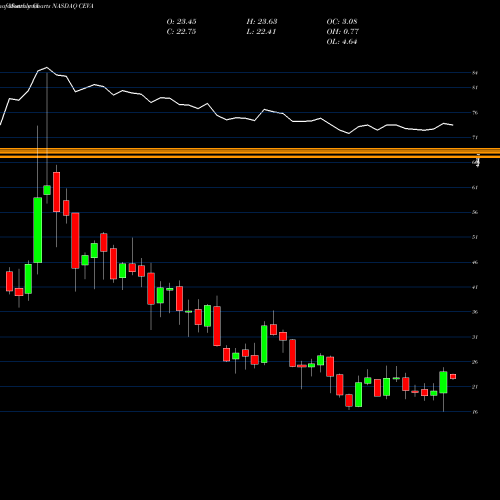This screenshot has height=500, width=500.
Task: Click the 76 price axis label
Action: pos(475,113)
